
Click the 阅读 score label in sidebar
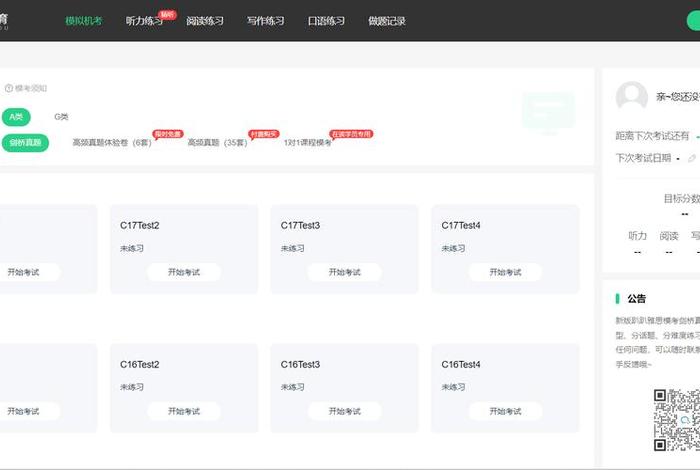tap(669, 236)
